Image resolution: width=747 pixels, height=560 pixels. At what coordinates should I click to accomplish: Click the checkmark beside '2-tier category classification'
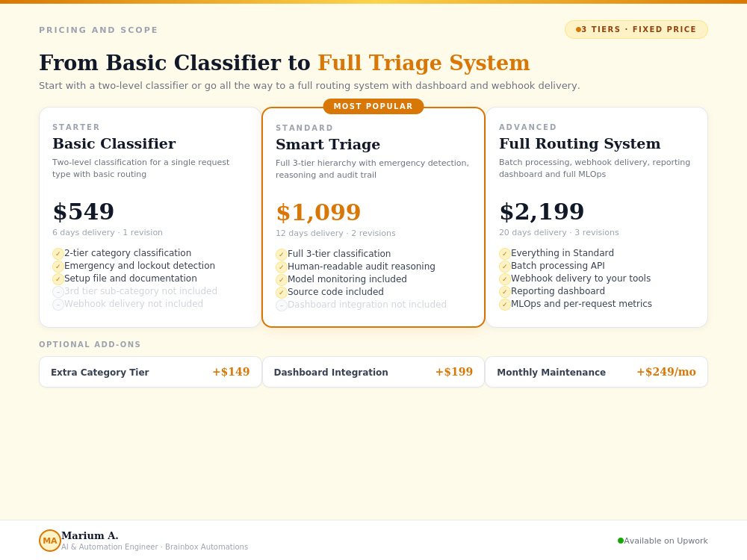coord(58,253)
